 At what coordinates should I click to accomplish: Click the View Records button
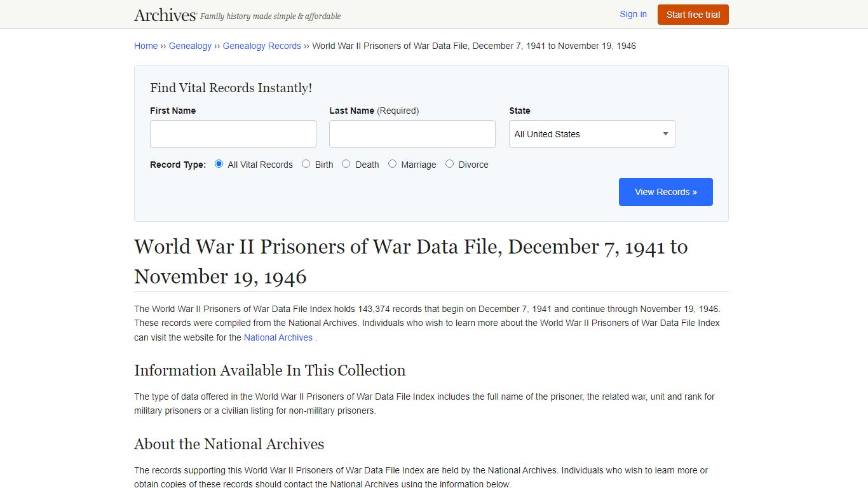point(665,192)
